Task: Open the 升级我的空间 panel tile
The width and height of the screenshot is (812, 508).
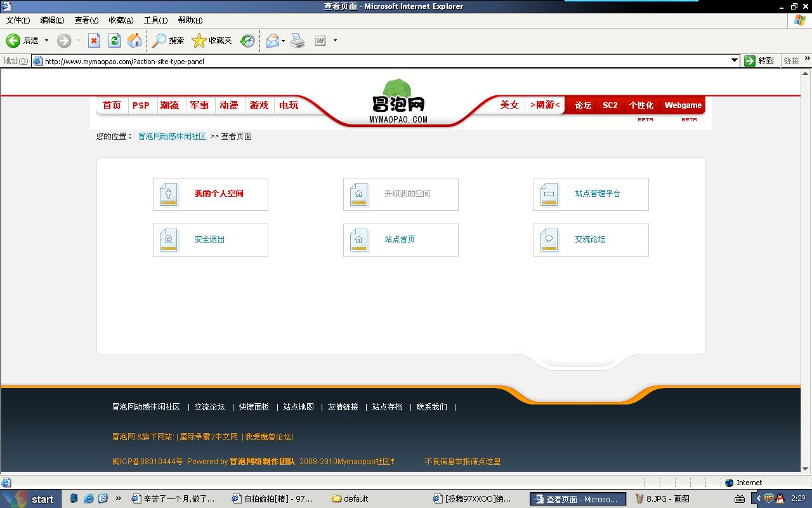Action: pos(401,194)
